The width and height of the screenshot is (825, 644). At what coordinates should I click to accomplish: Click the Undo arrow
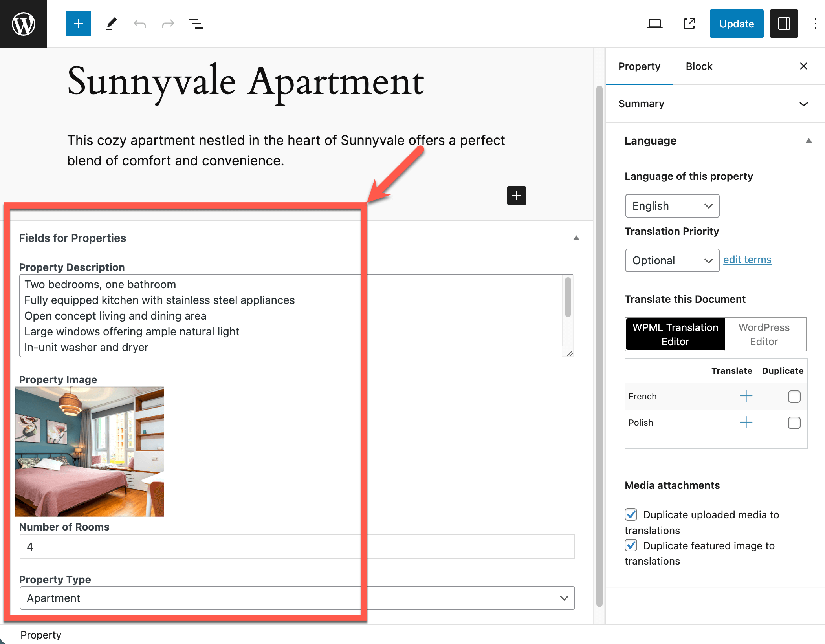139,24
